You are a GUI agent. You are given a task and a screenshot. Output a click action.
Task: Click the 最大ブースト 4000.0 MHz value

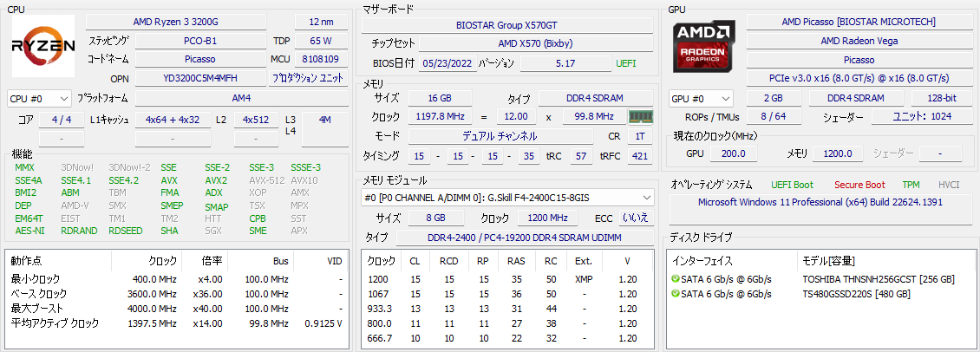153,309
